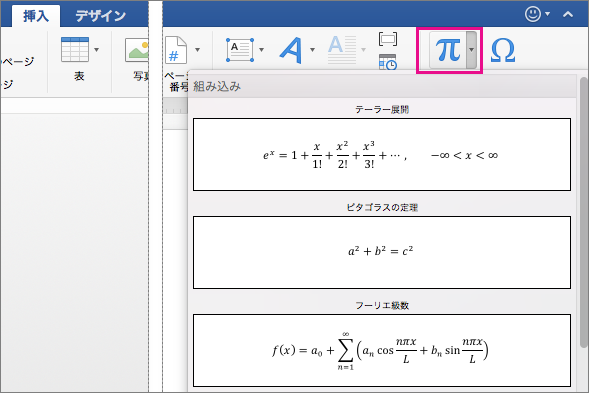This screenshot has width=589, height=393.
Task: Click the drop cap icon
Action: point(342,50)
